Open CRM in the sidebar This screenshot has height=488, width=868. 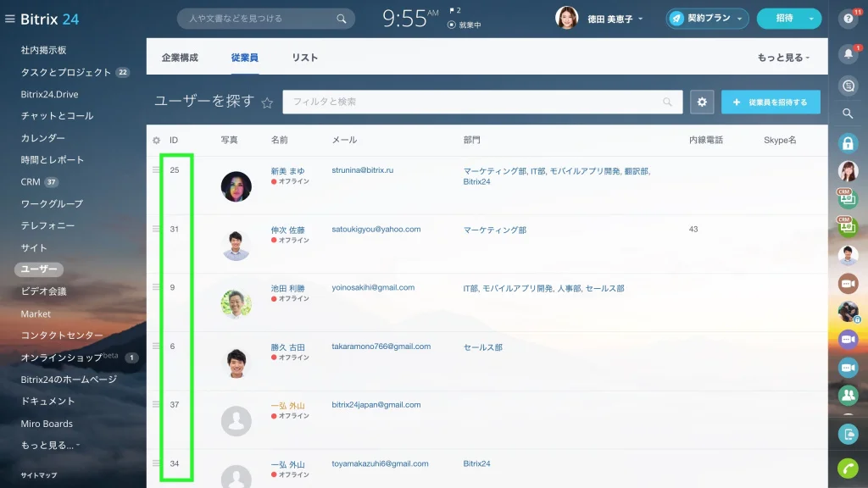31,181
